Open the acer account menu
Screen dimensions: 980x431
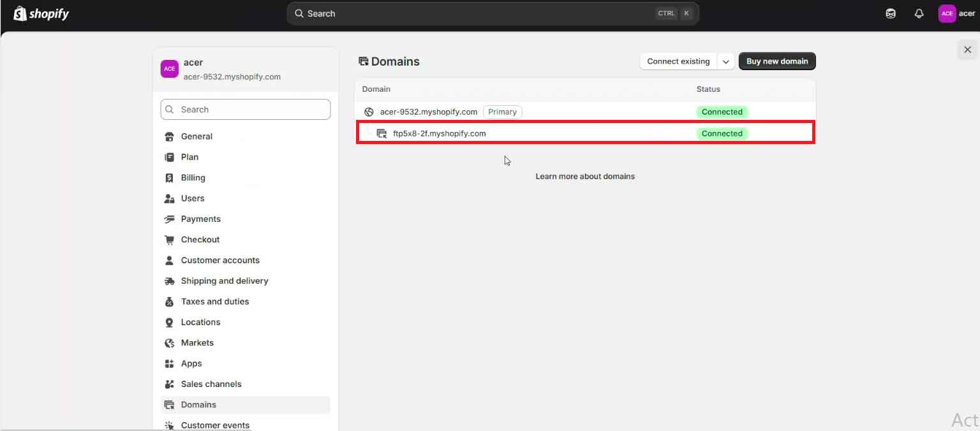tap(957, 13)
